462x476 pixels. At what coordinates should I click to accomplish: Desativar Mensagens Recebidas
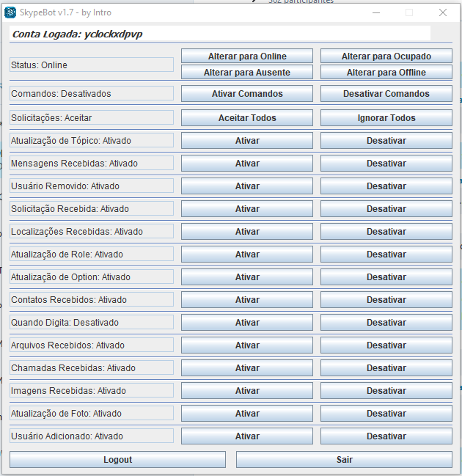pyautogui.click(x=386, y=164)
